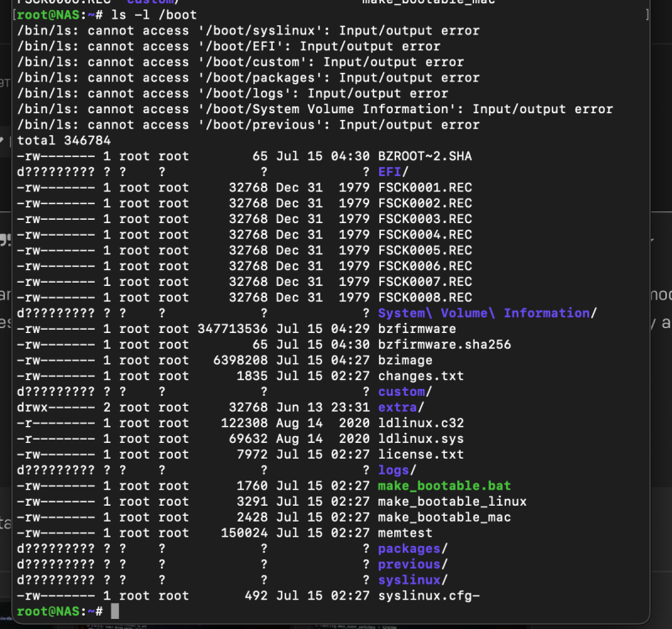Click the terminal cursor block after the final prompt
The width and height of the screenshot is (672, 629).
point(115,611)
